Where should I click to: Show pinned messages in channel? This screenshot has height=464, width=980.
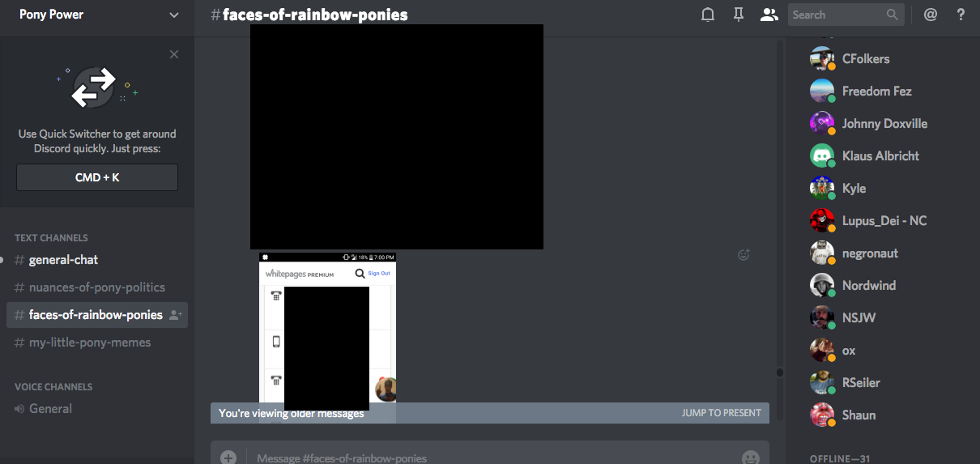tap(738, 15)
